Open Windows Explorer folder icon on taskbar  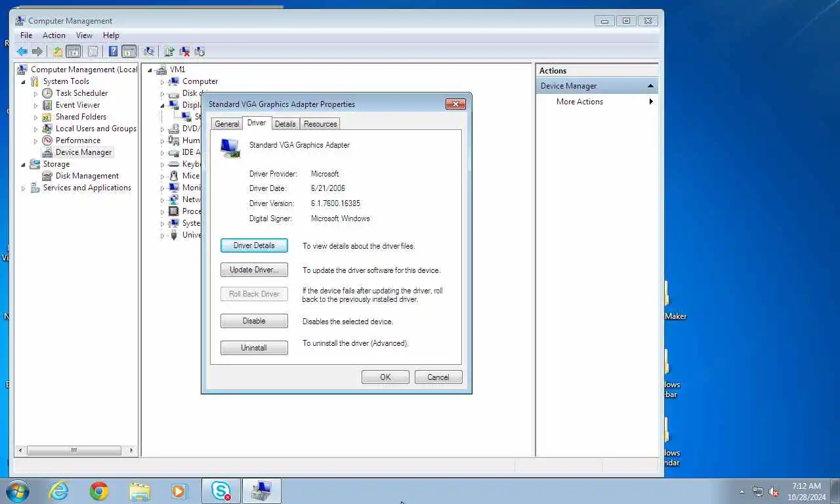pyautogui.click(x=140, y=491)
